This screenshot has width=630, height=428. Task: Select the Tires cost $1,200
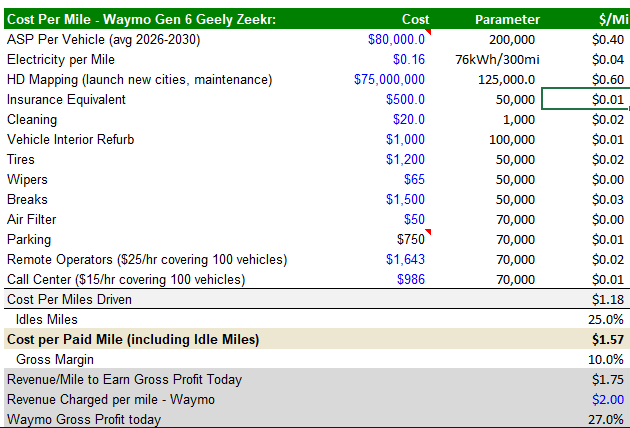[x=405, y=160]
